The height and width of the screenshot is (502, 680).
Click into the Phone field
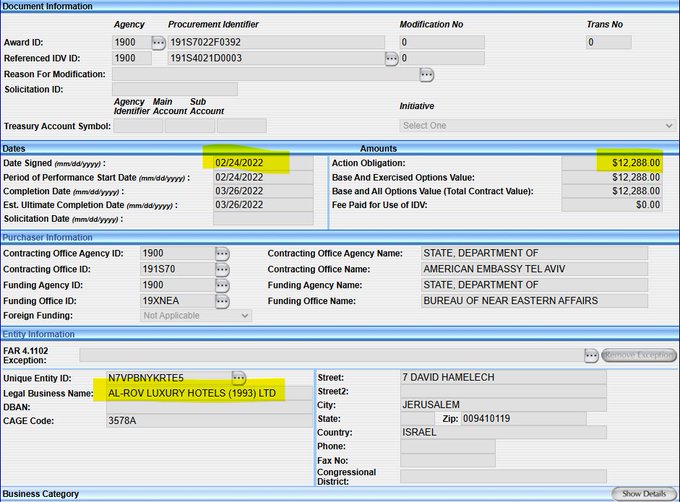[446, 446]
